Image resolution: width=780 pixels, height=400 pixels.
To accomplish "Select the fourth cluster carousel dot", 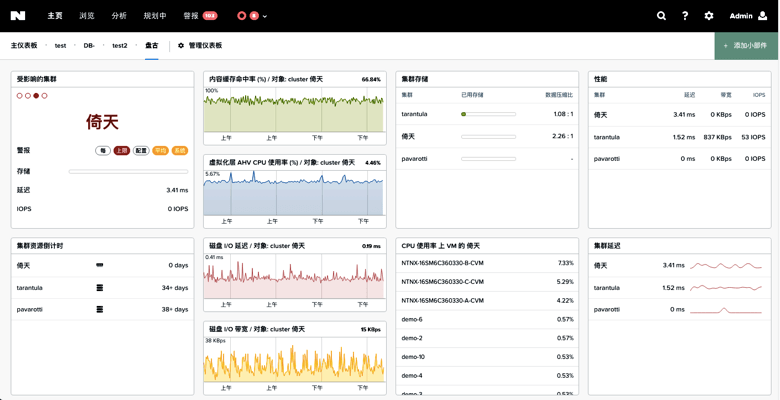I will point(45,96).
